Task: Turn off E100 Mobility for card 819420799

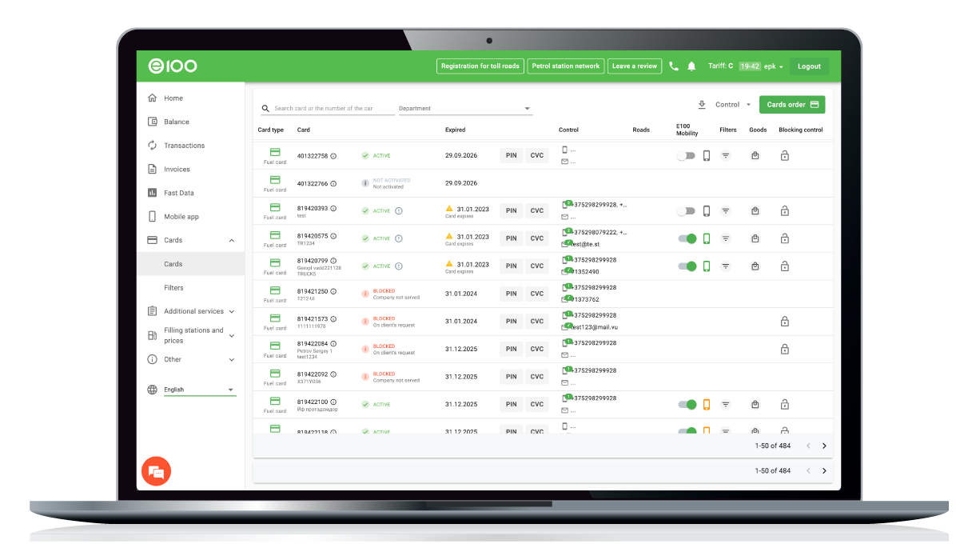Action: 687,266
